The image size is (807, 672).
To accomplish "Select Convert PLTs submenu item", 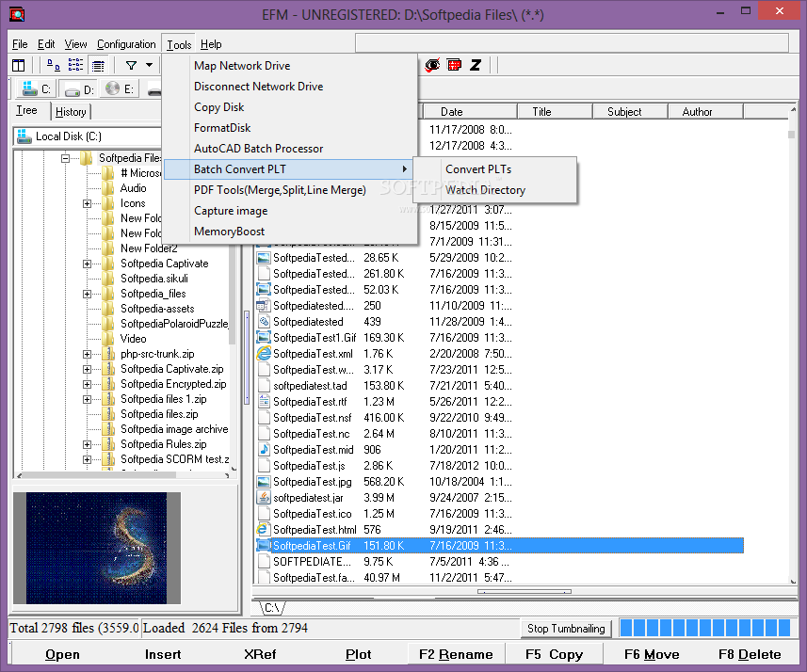I will point(494,169).
